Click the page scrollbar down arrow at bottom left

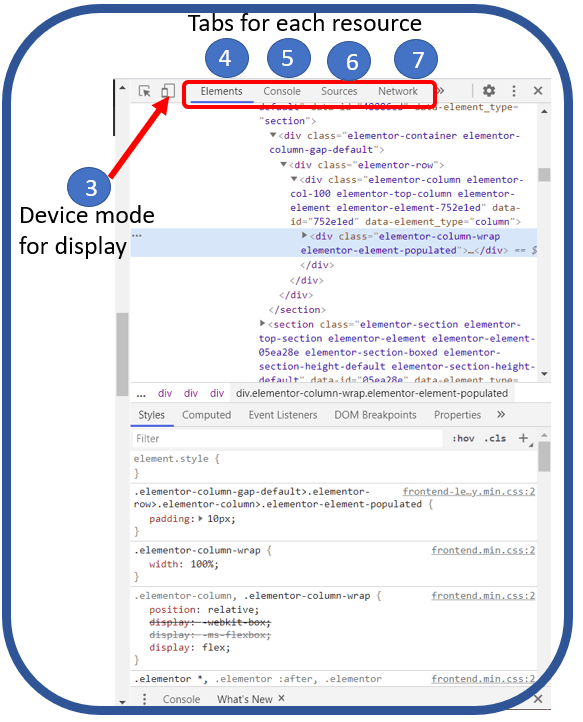coord(122,702)
